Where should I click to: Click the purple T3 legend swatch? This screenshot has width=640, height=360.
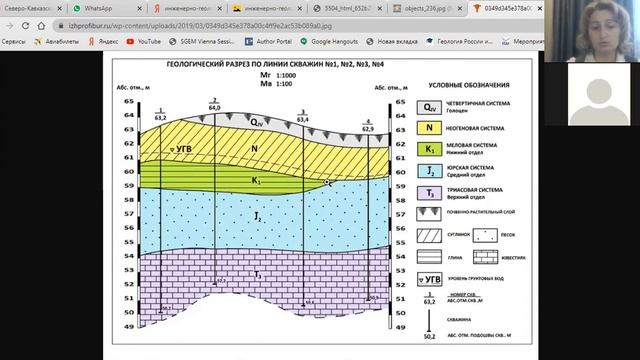pos(429,193)
